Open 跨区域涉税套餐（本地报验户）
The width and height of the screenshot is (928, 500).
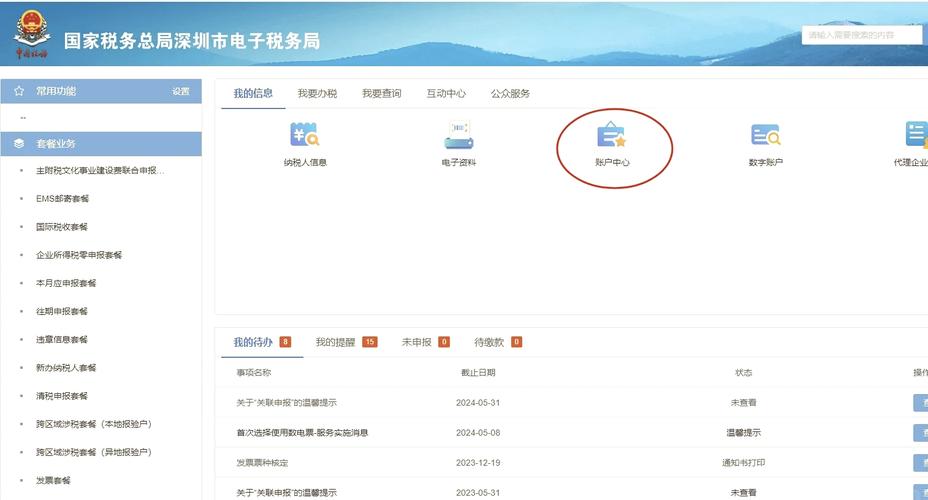coord(94,424)
